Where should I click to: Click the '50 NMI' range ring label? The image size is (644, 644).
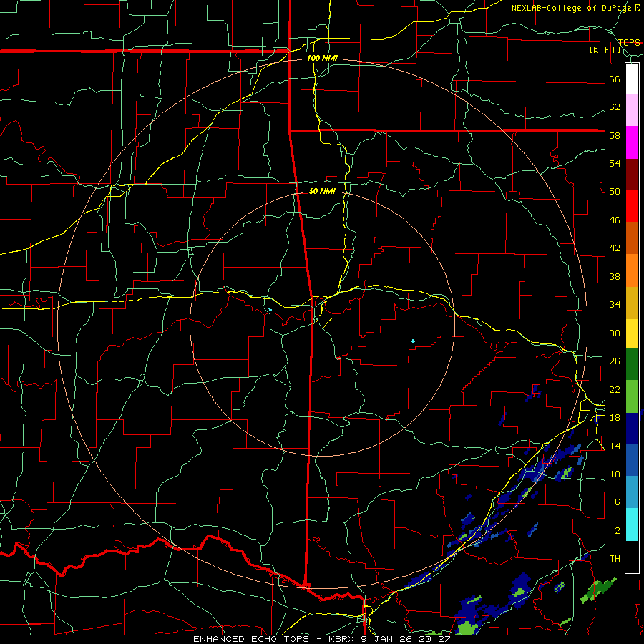point(322,191)
